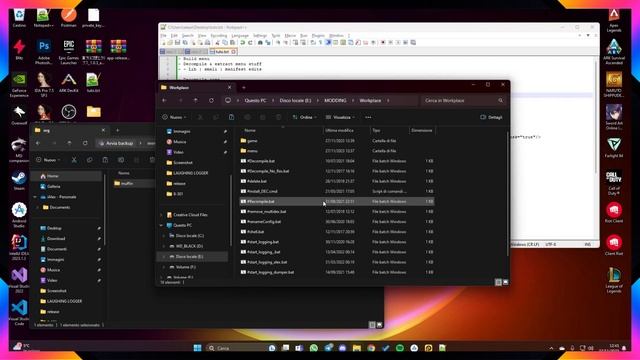This screenshot has height=360, width=640.
Task: Open the three-dots more options menu
Action: click(x=368, y=117)
